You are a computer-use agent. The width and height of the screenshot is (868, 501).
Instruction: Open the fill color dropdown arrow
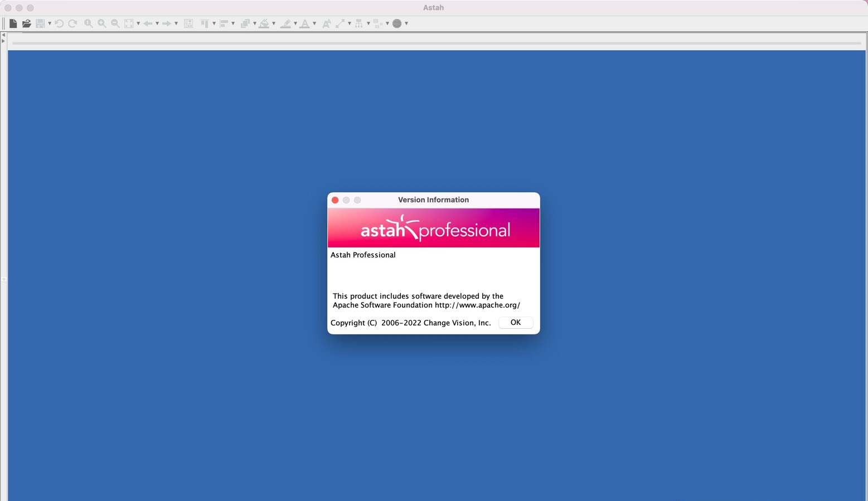274,23
